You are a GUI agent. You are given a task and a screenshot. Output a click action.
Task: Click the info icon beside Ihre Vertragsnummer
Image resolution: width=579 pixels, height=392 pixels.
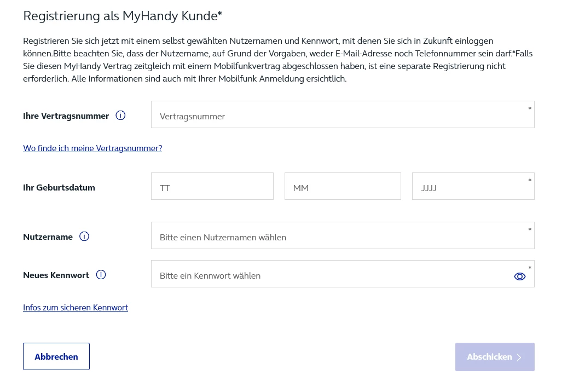point(121,116)
